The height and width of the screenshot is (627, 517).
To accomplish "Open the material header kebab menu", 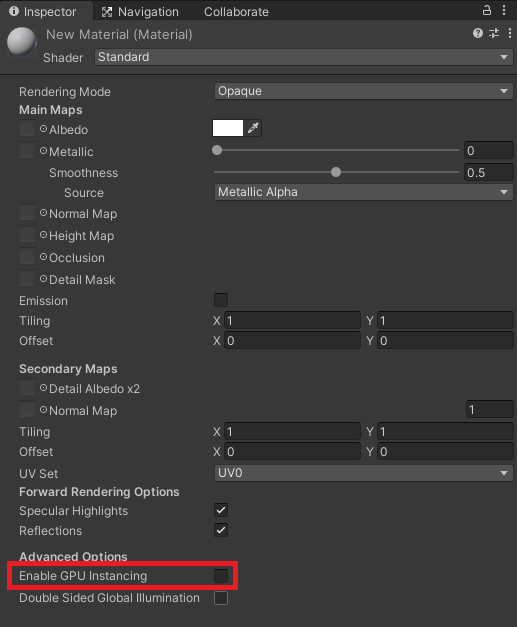I will (510, 33).
